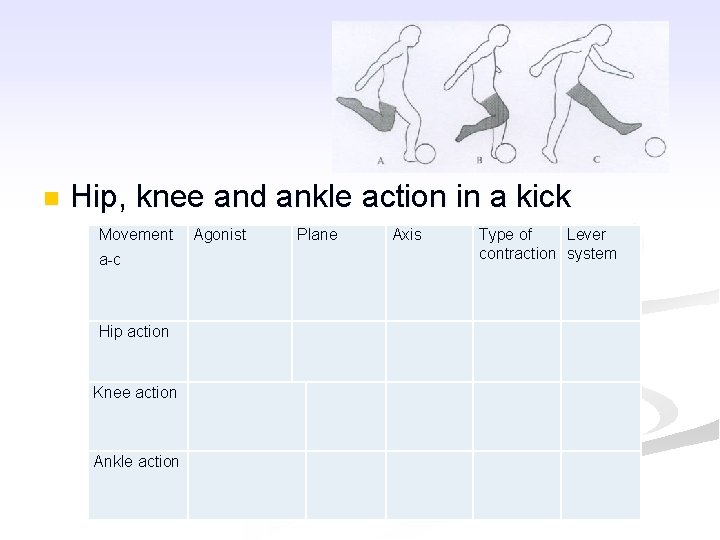This screenshot has width=720, height=540.
Task: Click the a-c label under Movement
Action: (x=110, y=260)
